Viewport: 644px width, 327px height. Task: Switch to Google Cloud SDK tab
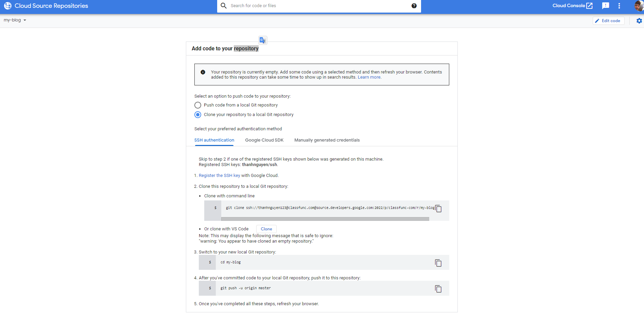click(264, 140)
